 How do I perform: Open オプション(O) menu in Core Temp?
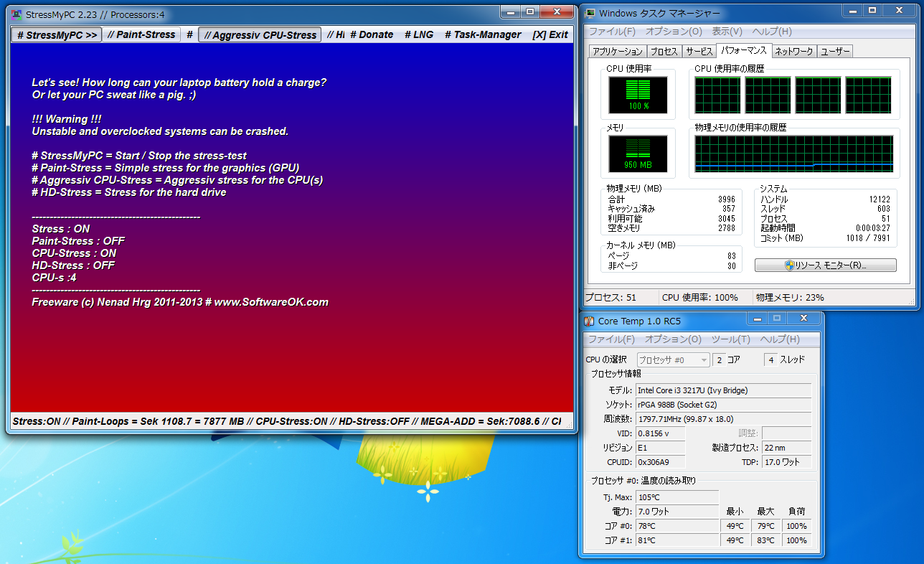(x=674, y=339)
